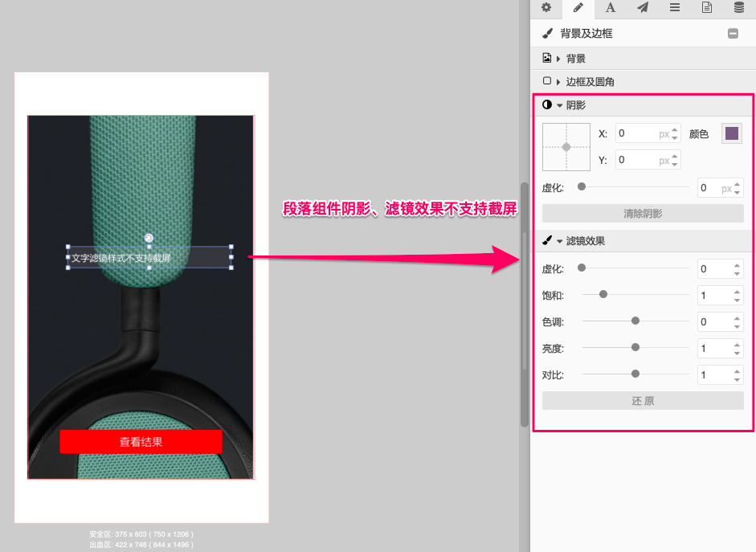
Task: Click the shadow offset position grid
Action: (x=566, y=147)
